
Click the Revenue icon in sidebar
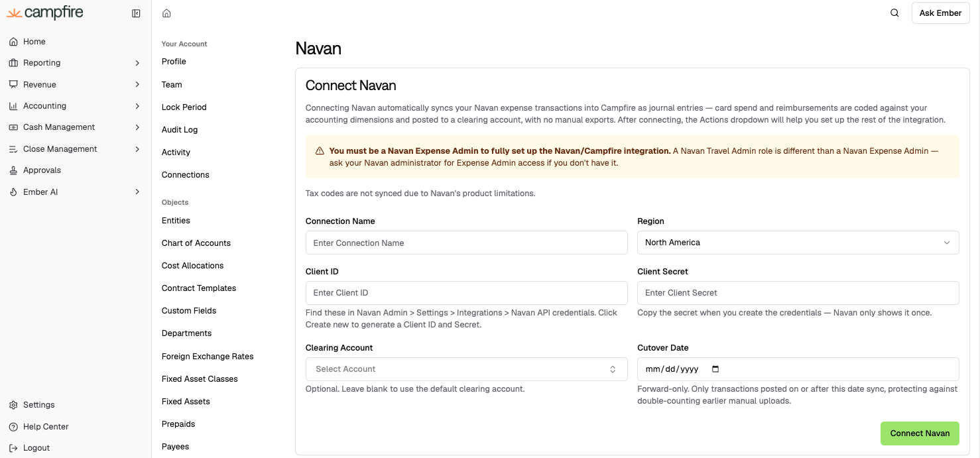[13, 84]
